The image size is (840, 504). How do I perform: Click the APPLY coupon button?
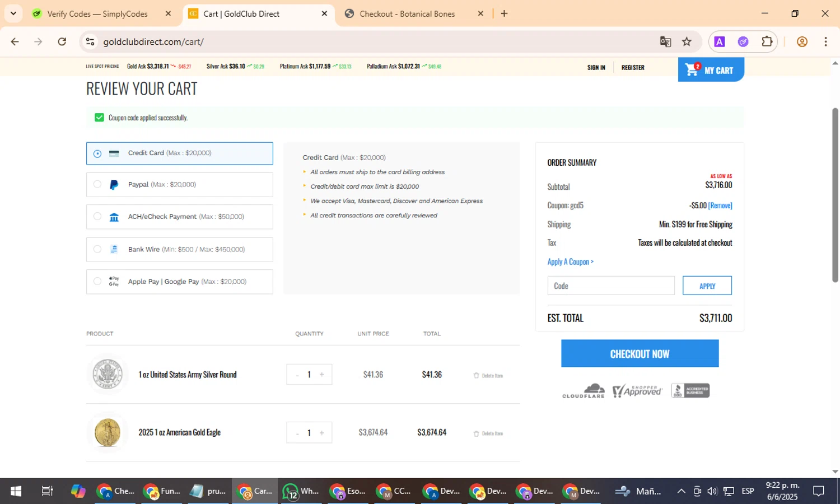tap(707, 286)
